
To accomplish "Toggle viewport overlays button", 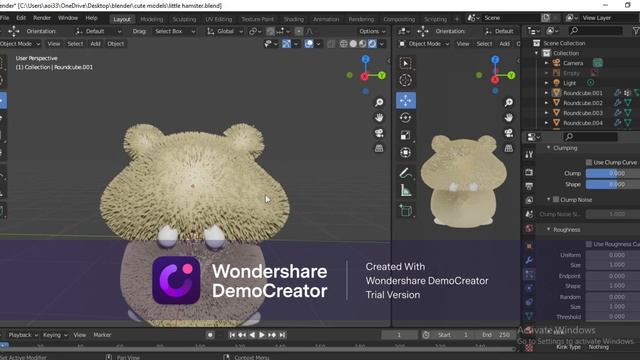I will (309, 44).
